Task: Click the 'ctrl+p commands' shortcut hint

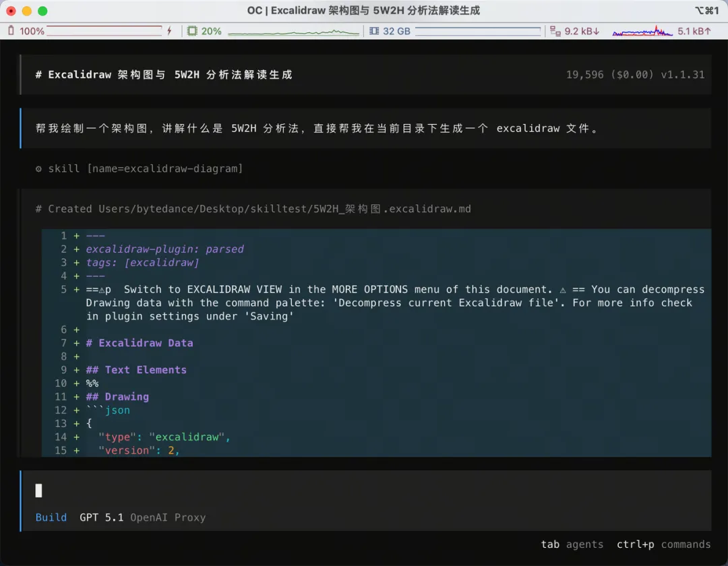Action: [x=663, y=544]
